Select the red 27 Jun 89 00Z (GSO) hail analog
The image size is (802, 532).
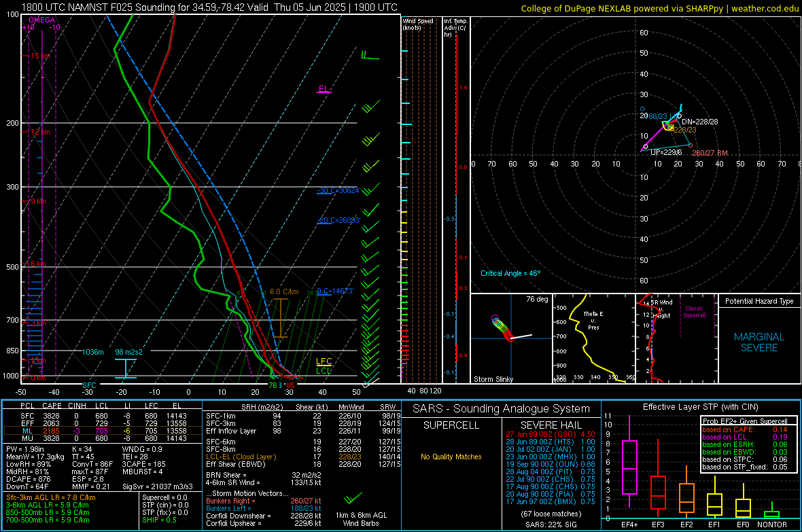coord(551,434)
